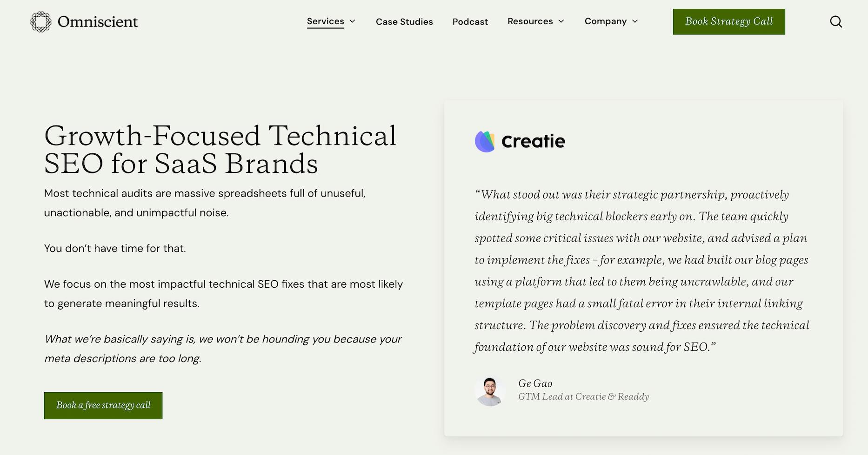Open the search with the magnifying glass icon
Screen dimensions: 868x455
[x=836, y=21]
